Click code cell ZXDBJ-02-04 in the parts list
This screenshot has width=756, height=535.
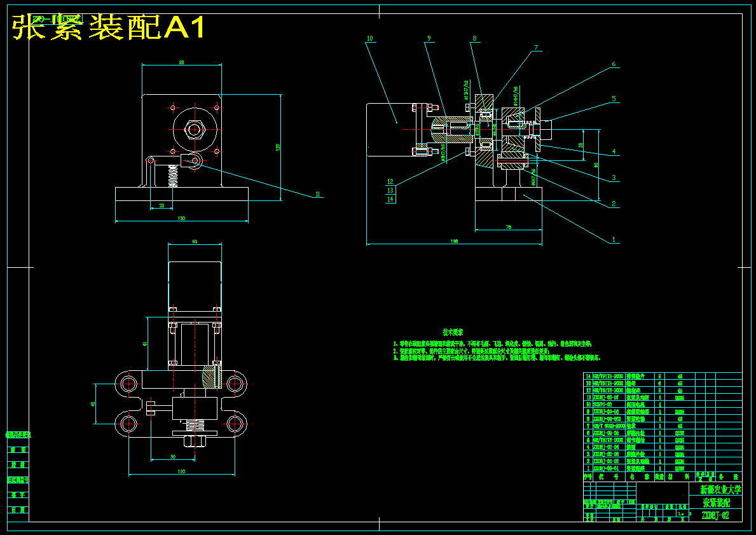[606, 447]
